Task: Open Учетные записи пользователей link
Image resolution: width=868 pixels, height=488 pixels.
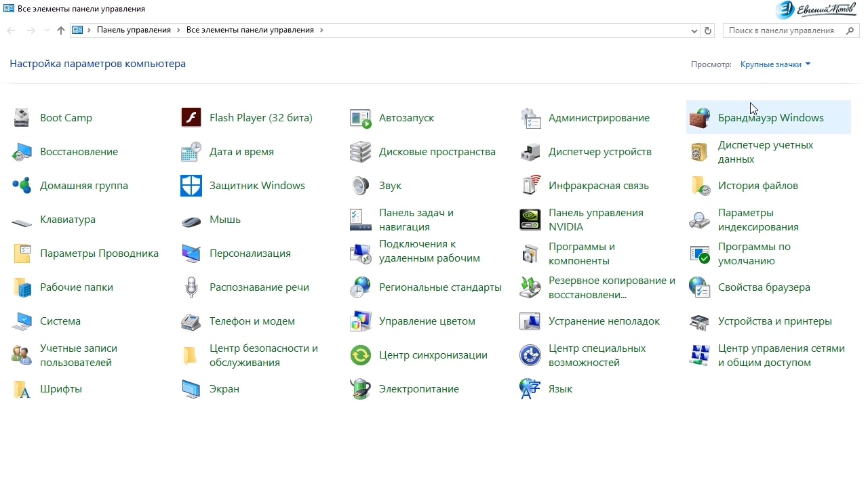Action: tap(79, 355)
